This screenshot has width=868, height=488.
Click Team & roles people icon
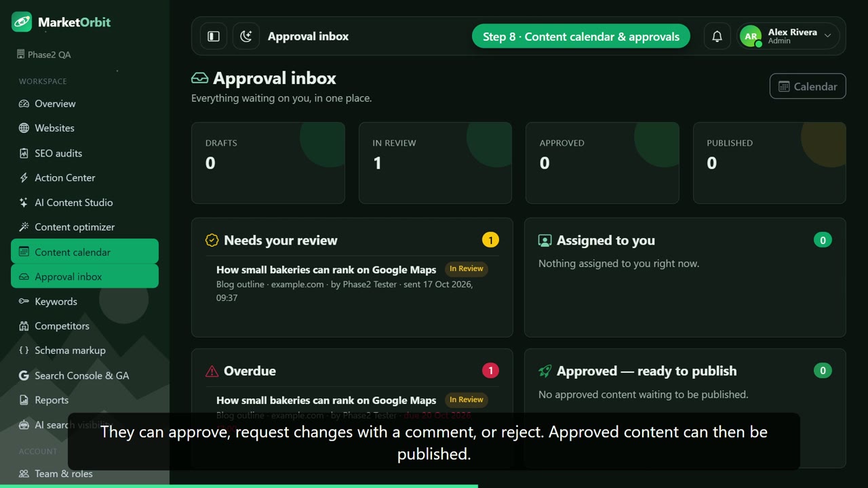pyautogui.click(x=24, y=474)
